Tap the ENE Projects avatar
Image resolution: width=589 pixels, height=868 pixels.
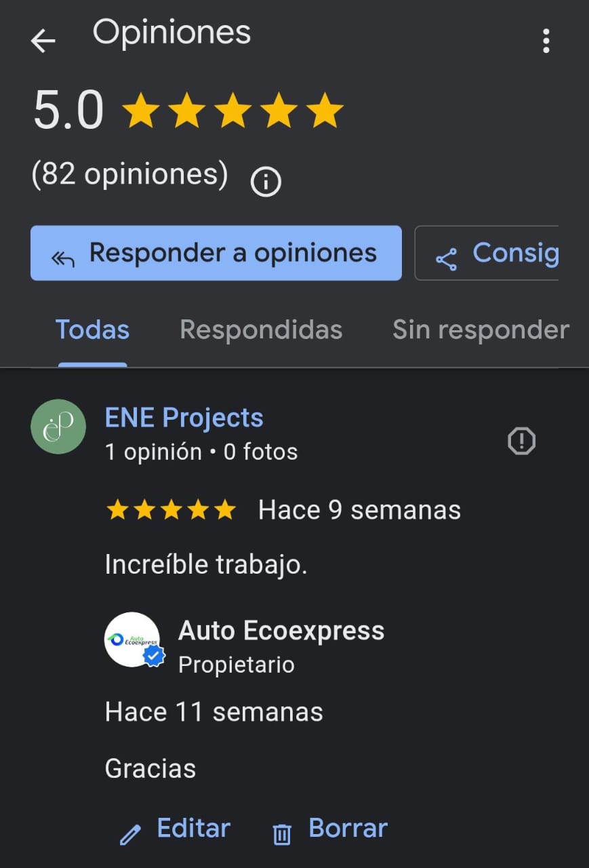(58, 427)
